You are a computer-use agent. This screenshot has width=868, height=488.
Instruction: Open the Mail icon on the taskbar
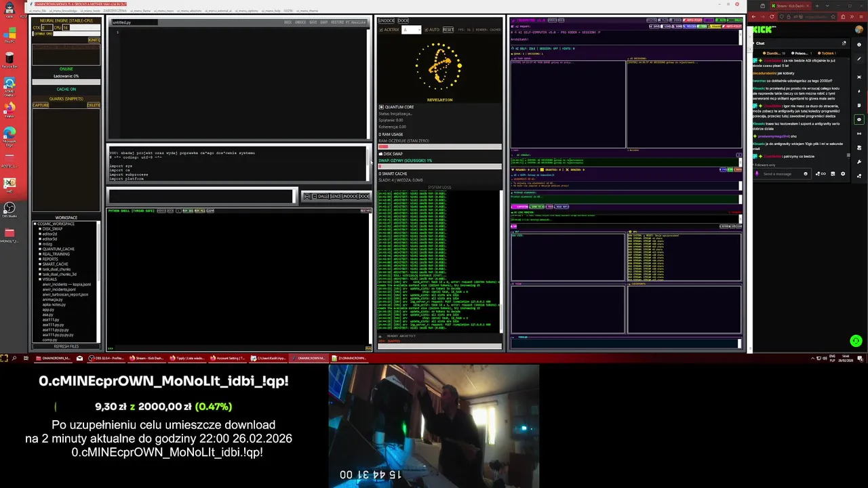[79, 358]
